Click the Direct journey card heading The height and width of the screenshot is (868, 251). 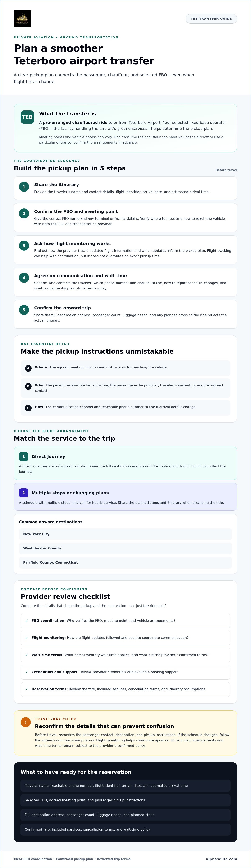pyautogui.click(x=48, y=457)
